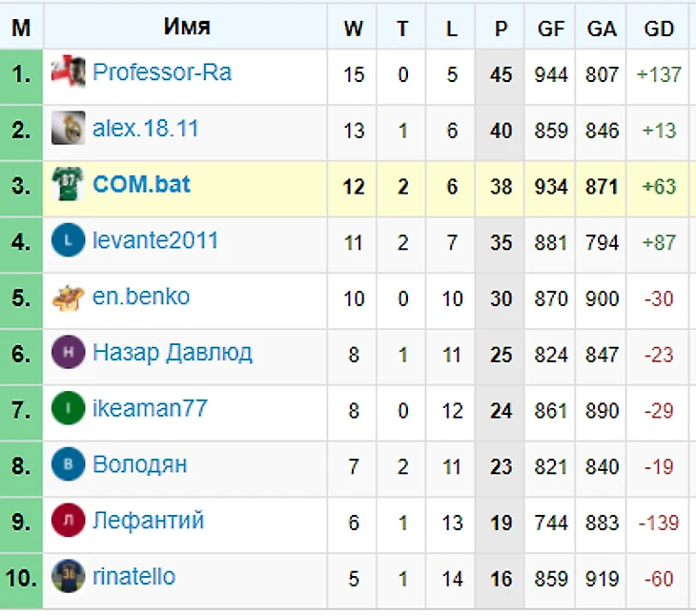
Task: Click Professor-Ra's avatar icon
Action: click(x=69, y=72)
